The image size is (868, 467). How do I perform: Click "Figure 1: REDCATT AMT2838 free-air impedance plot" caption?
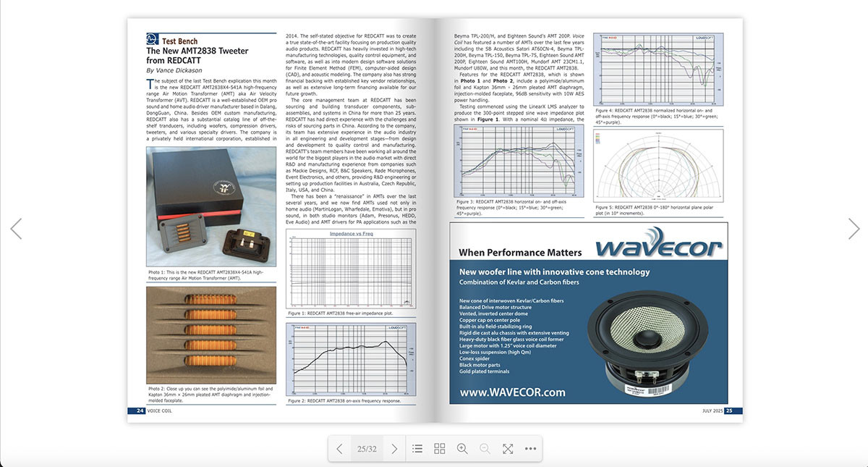pyautogui.click(x=340, y=314)
